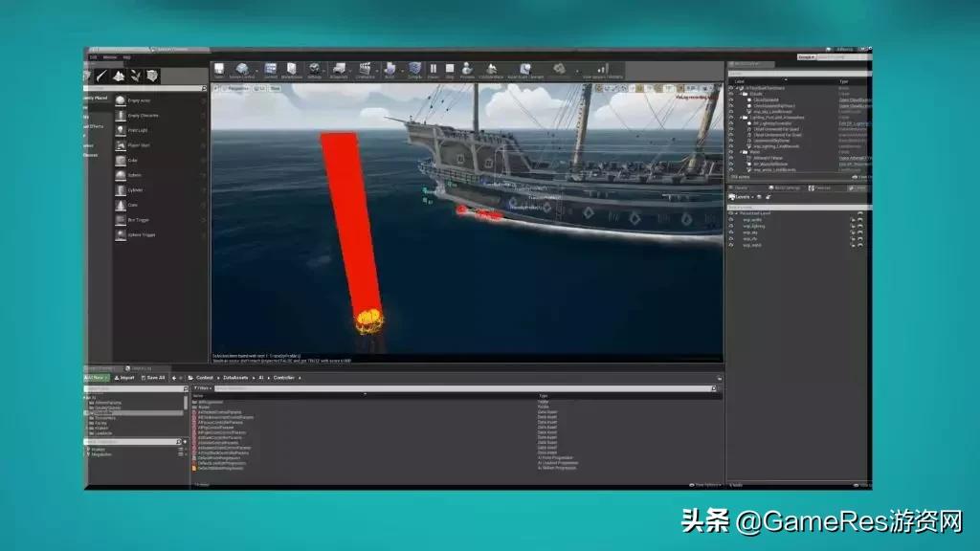980x551 pixels.
Task: Collapse the Persistent Level entry in Levels
Action: tap(737, 212)
